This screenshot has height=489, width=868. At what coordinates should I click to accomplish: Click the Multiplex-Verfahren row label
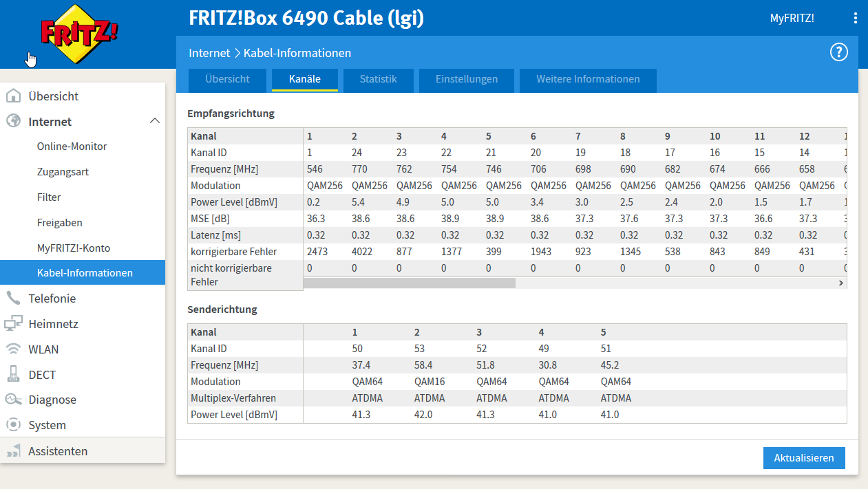pyautogui.click(x=233, y=398)
